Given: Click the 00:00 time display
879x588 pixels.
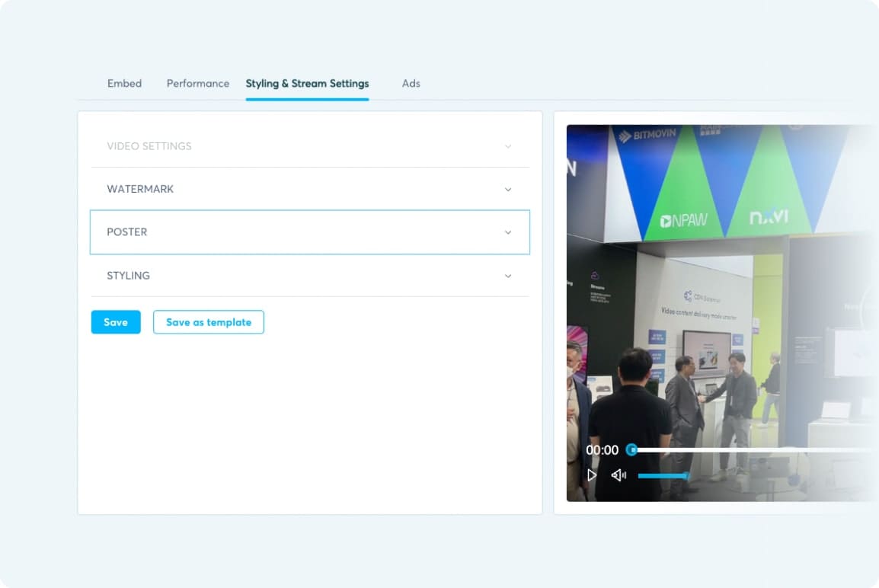Looking at the screenshot, I should click(x=602, y=449).
